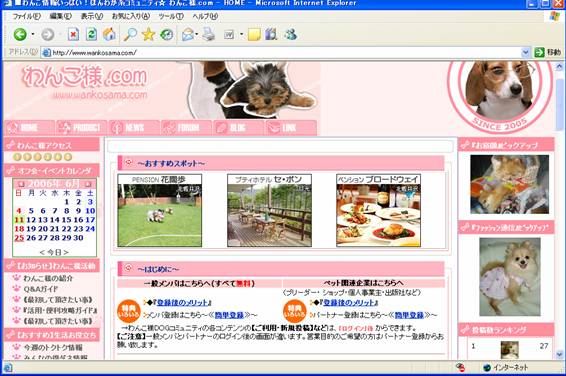Viewport: 566px width, 376px height.
Task: Click the Research book toolbar icon
Action: click(x=271, y=35)
